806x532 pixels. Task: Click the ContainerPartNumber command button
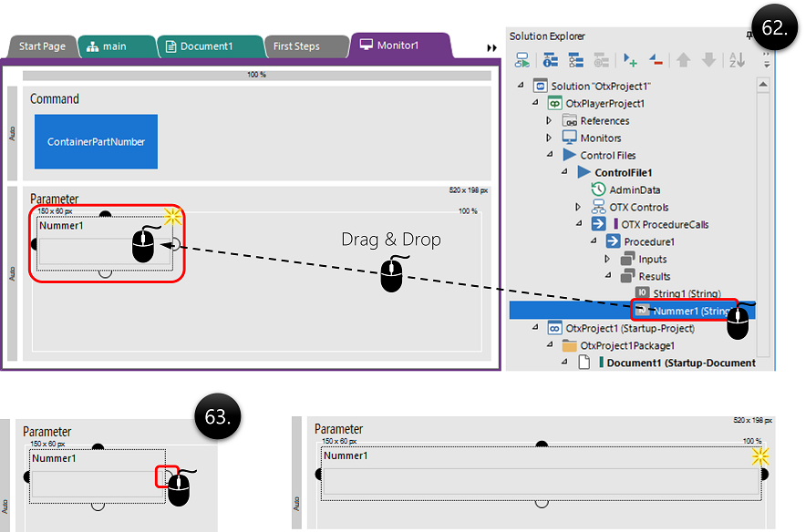pos(96,141)
